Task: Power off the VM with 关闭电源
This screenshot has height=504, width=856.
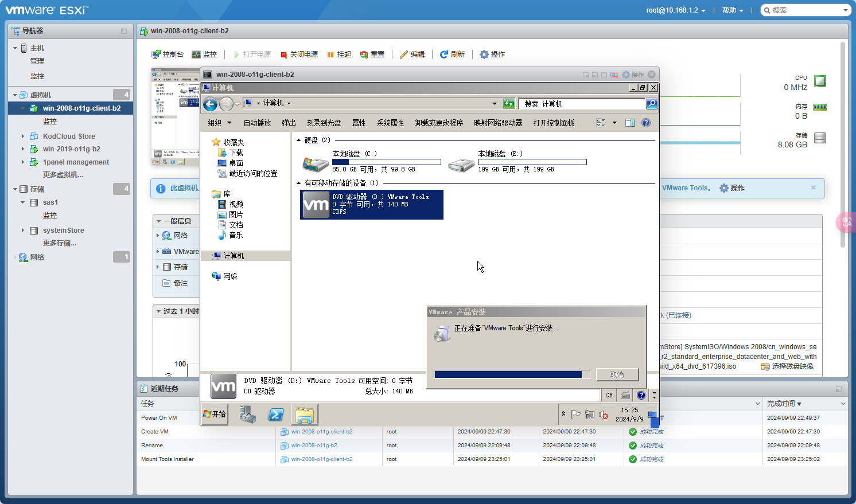Action: tap(299, 54)
